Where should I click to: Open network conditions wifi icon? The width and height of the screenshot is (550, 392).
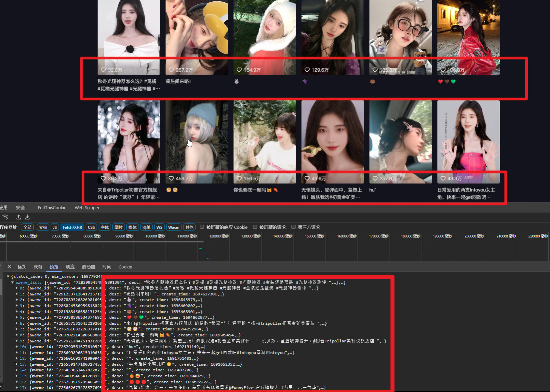tap(5, 217)
